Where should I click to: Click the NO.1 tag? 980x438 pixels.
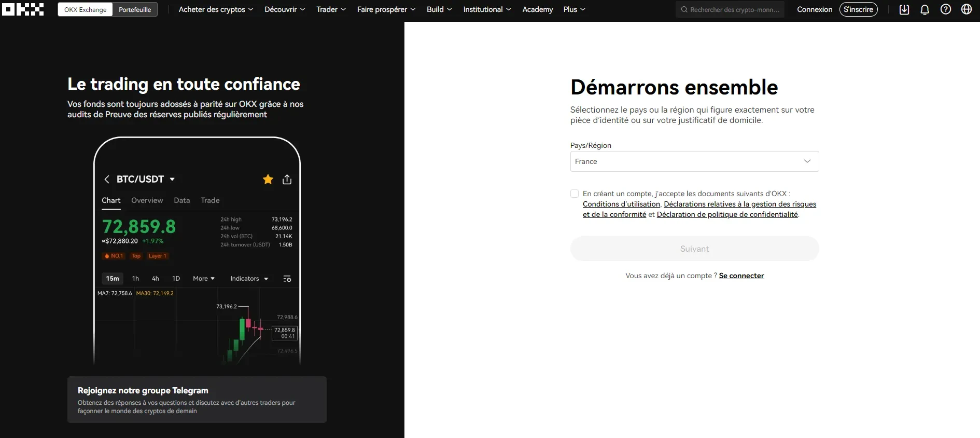click(x=114, y=256)
